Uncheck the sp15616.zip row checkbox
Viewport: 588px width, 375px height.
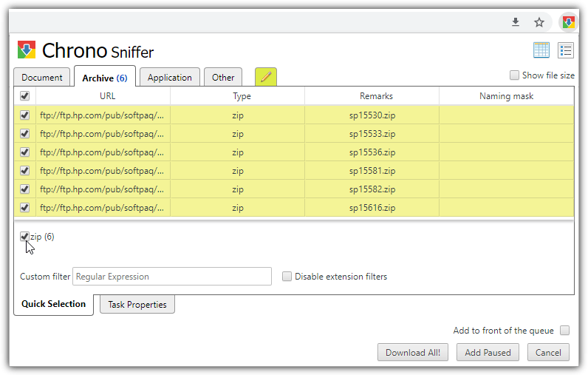click(x=25, y=207)
